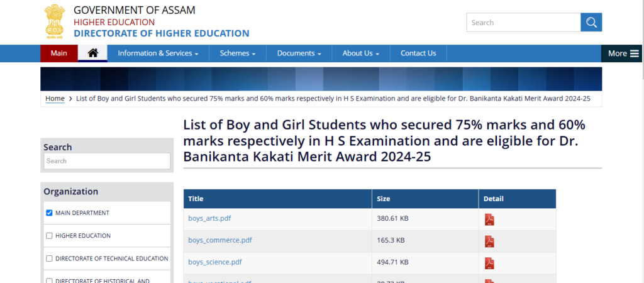
Task: Uncheck the MAIN DEPARTMENT checkbox
Action: [x=49, y=213]
